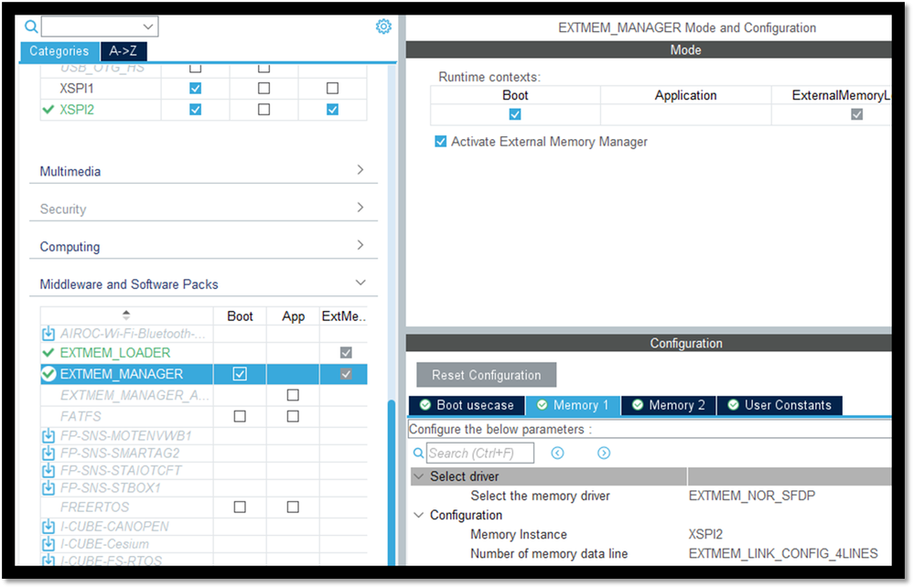Switch to the Categories tab
This screenshot has height=588, width=914.
coord(59,51)
